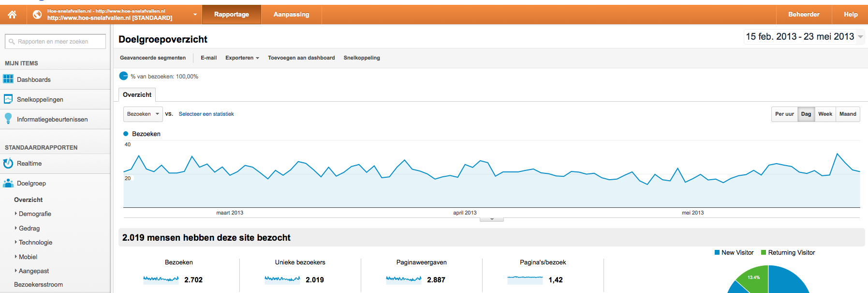Image resolution: width=868 pixels, height=293 pixels.
Task: Set graph granularity to Dag
Action: pos(806,114)
